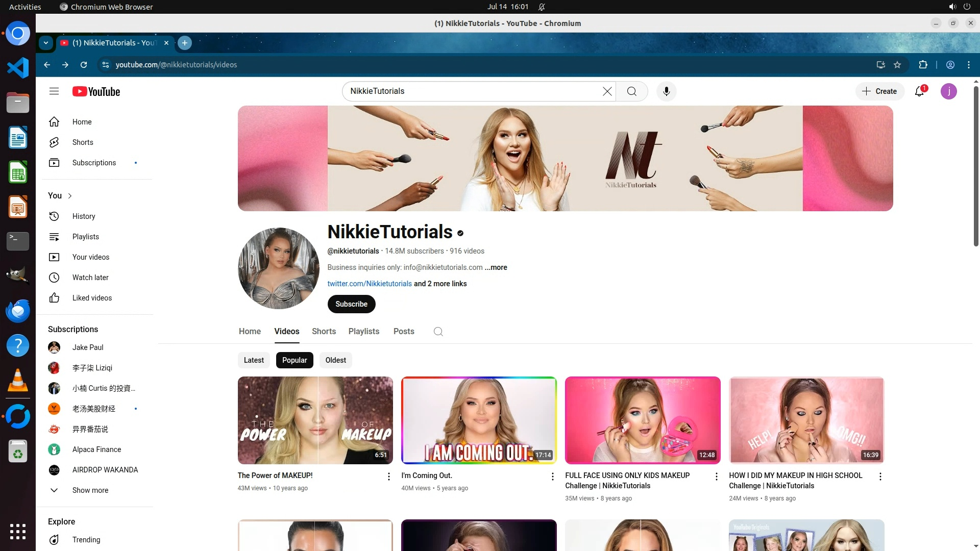Open channel search magnifier icon
The width and height of the screenshot is (980, 551).
[x=438, y=332]
